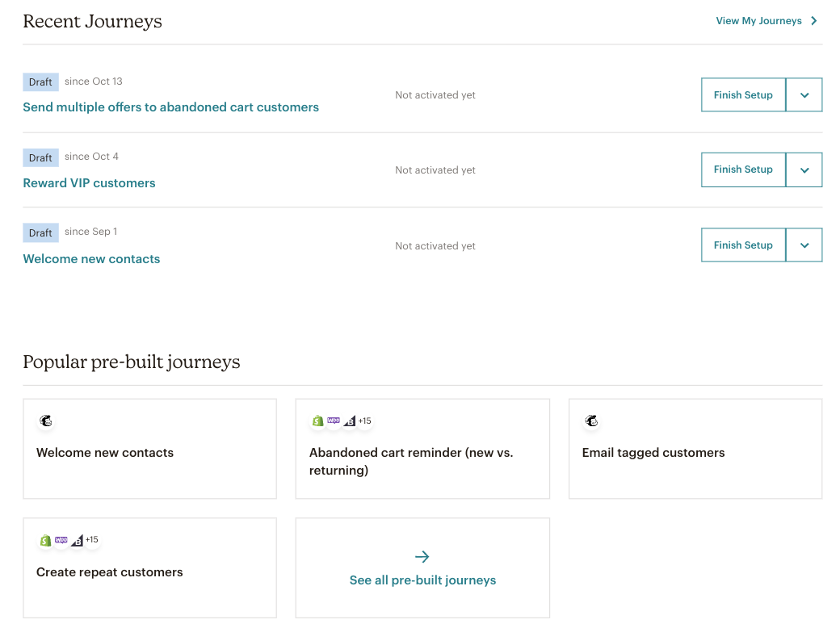Click Mailchimp icon on Email tagged customers card
Screen dimensions: 840x628
(x=591, y=421)
